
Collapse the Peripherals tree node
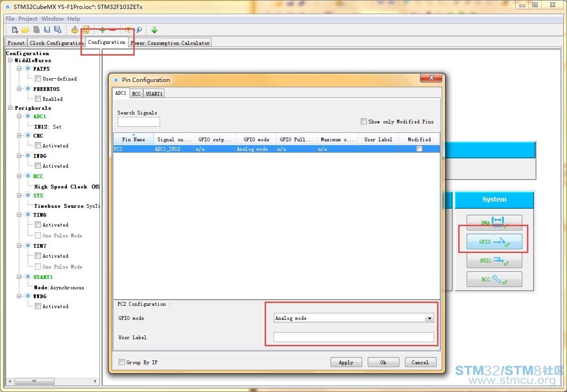pos(10,108)
